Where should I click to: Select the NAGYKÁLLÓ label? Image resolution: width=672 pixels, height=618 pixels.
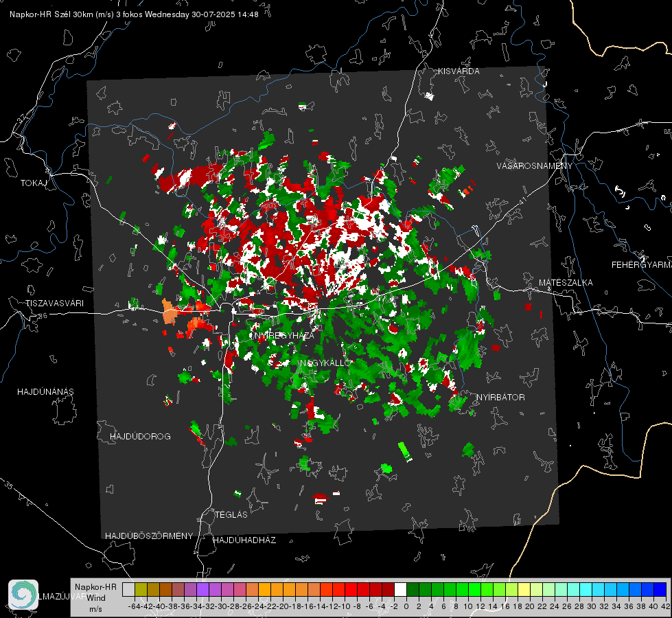click(325, 363)
